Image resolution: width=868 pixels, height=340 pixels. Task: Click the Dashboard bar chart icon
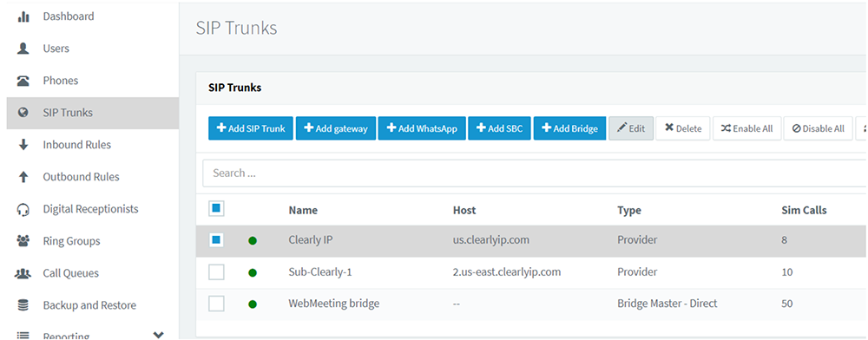pos(23,17)
